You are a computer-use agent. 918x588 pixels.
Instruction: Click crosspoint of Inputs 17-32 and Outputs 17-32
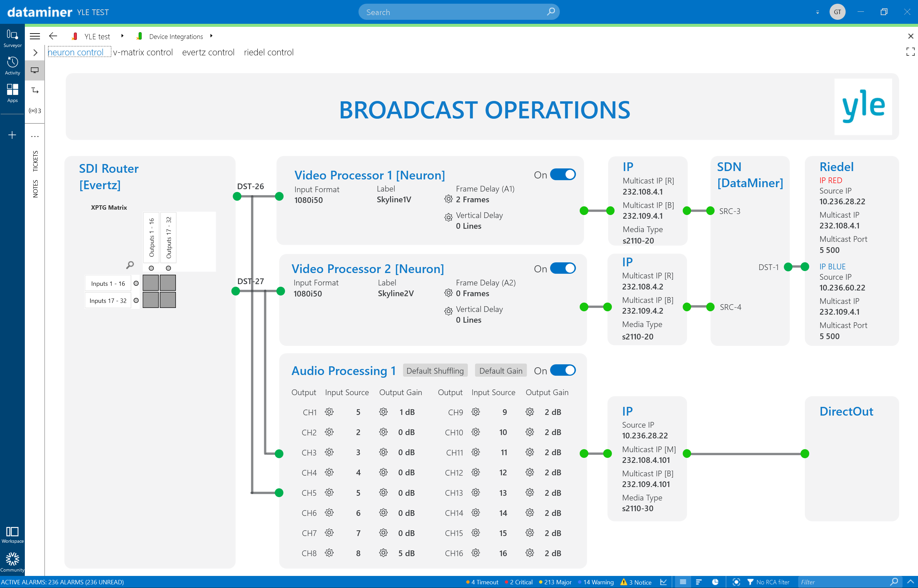168,300
